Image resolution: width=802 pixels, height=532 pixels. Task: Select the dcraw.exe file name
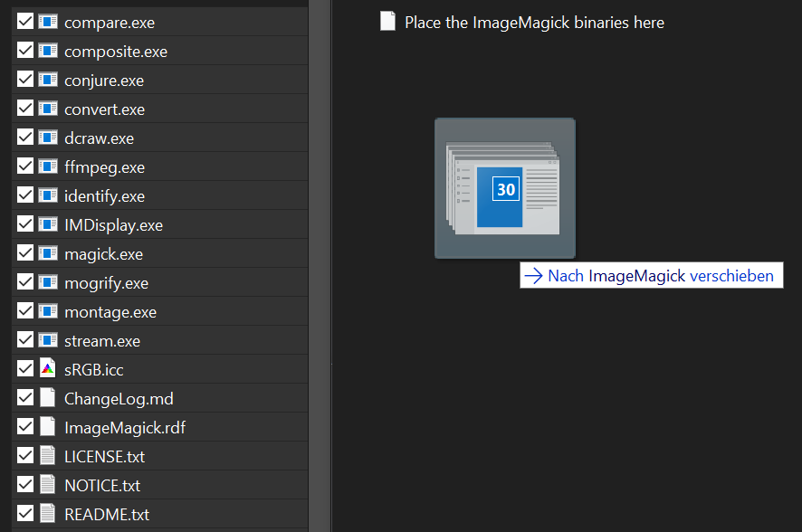point(100,138)
